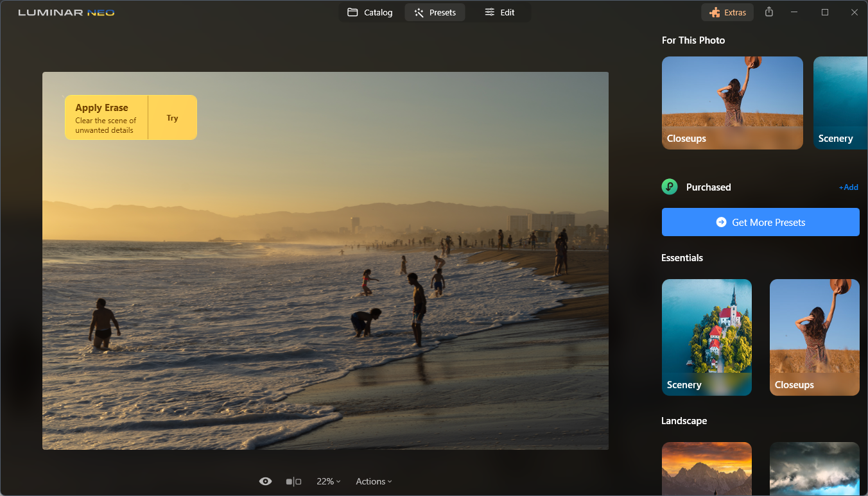Switch to the Edit tab
Screen dimensions: 868x496
499,12
